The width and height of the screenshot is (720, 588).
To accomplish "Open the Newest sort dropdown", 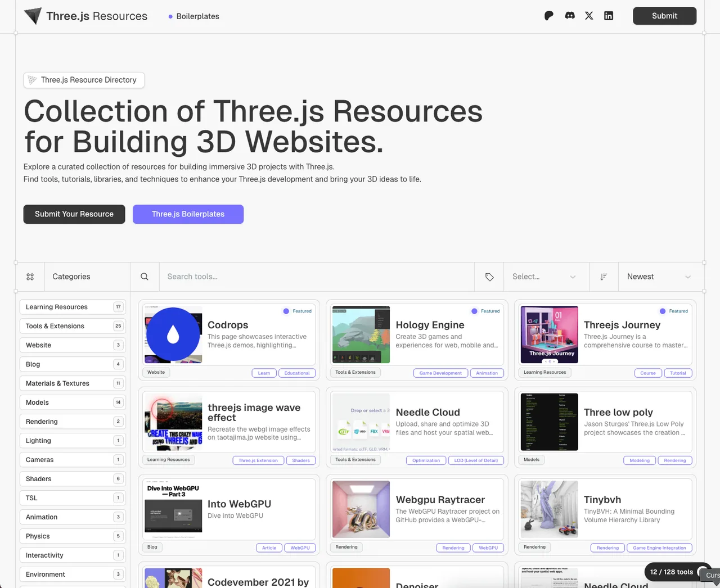I will pyautogui.click(x=660, y=277).
